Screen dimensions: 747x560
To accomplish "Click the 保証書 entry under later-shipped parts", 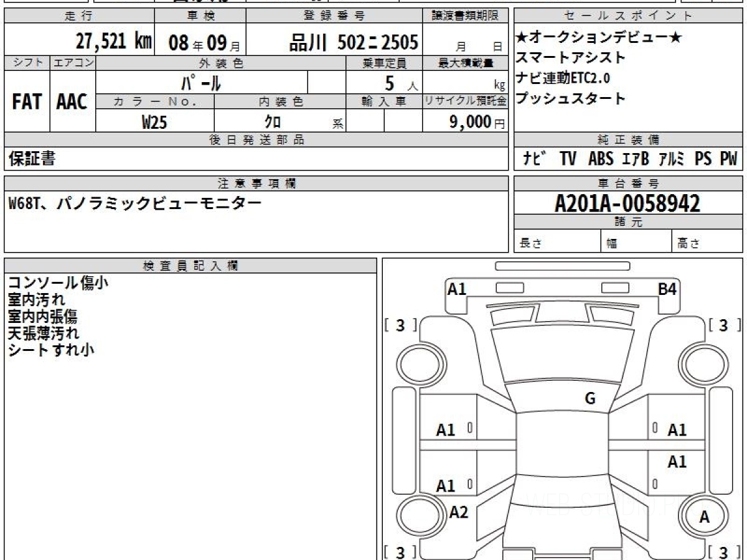I will (x=32, y=159).
